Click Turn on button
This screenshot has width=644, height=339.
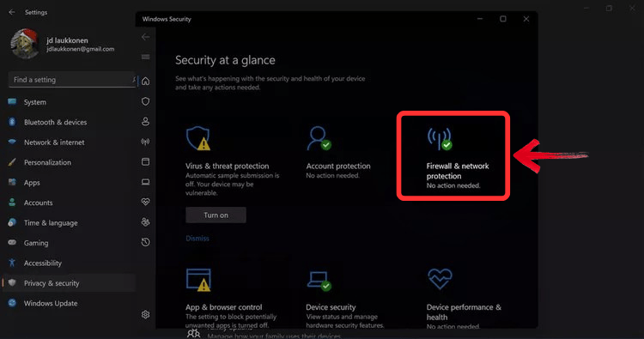[x=216, y=215]
